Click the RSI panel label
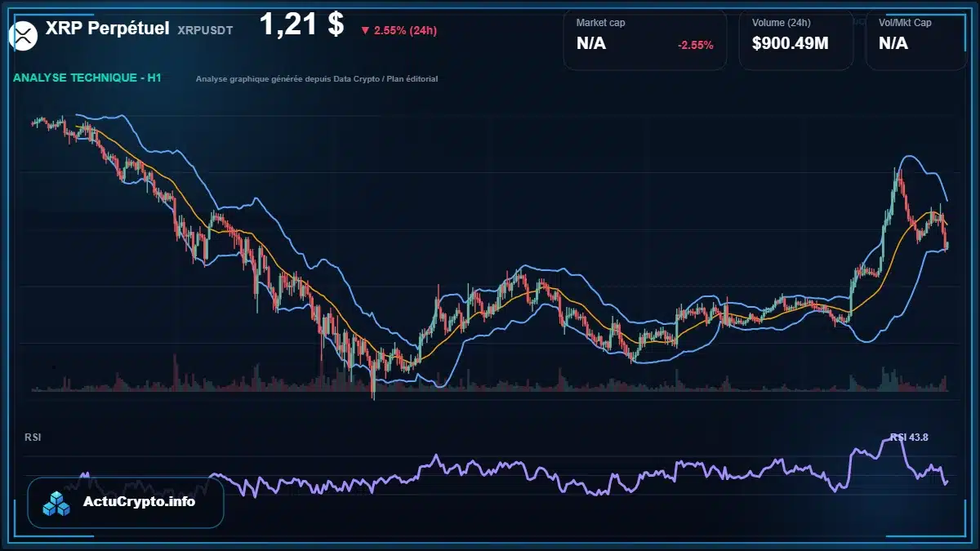The width and height of the screenshot is (980, 551). tap(33, 438)
